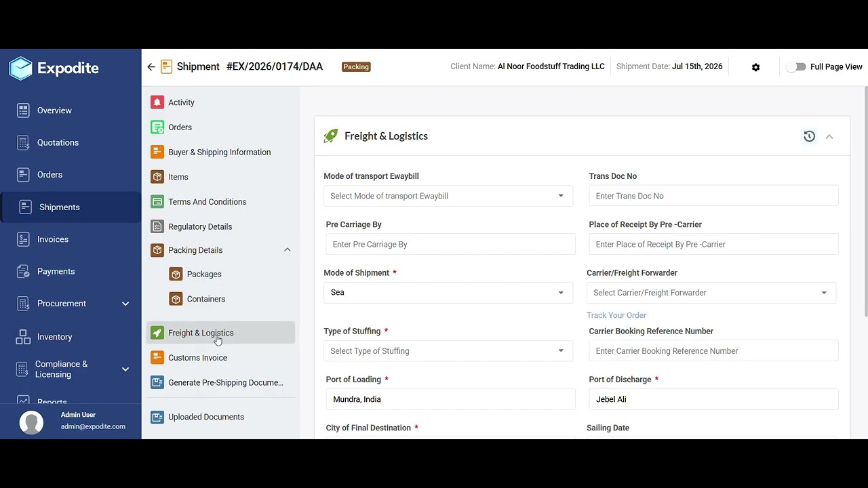Click the Items box icon
The width and height of the screenshot is (868, 488).
pyautogui.click(x=157, y=177)
